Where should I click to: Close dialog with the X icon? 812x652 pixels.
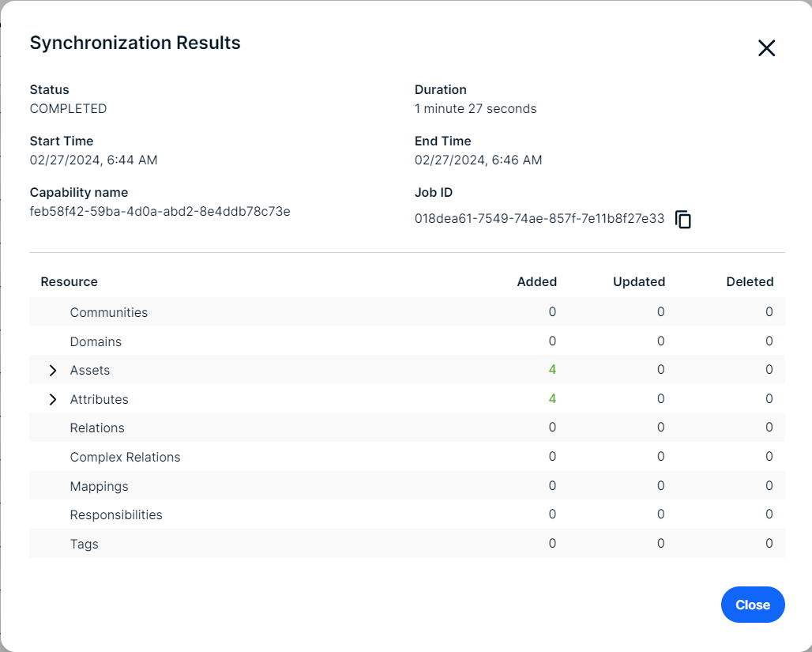point(766,48)
